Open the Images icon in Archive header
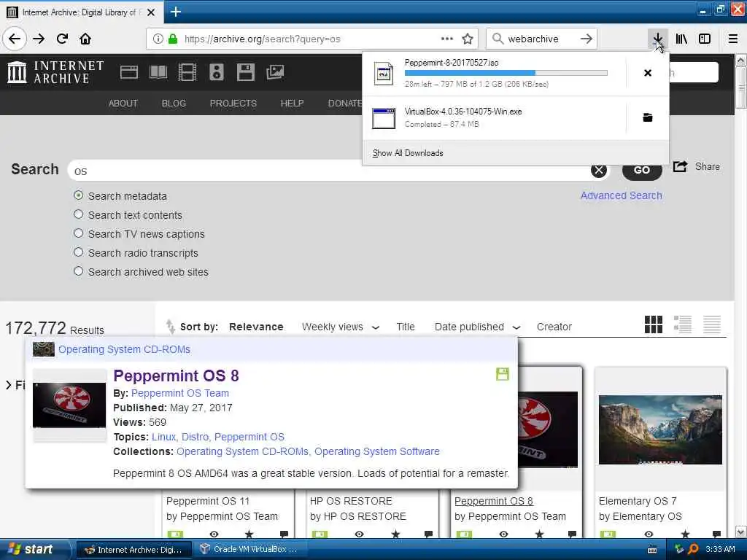The width and height of the screenshot is (747, 560). click(x=275, y=72)
